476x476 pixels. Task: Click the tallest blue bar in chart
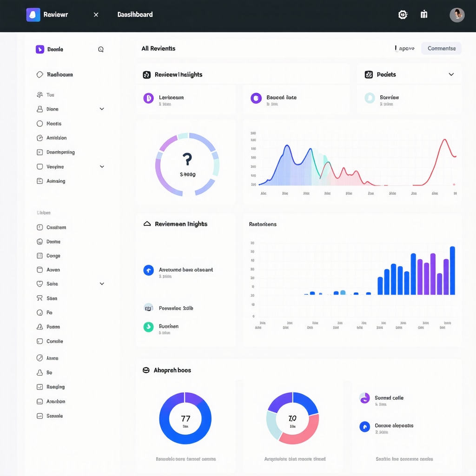[452, 271]
